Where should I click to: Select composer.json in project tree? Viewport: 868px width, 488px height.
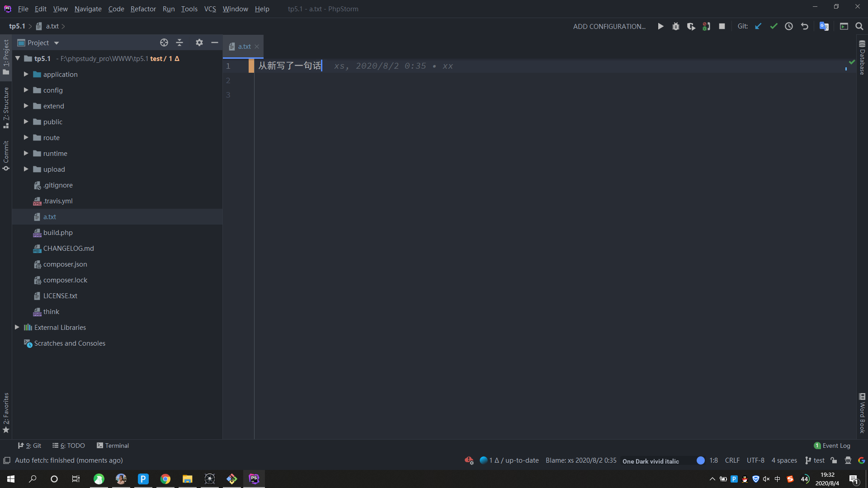point(65,264)
